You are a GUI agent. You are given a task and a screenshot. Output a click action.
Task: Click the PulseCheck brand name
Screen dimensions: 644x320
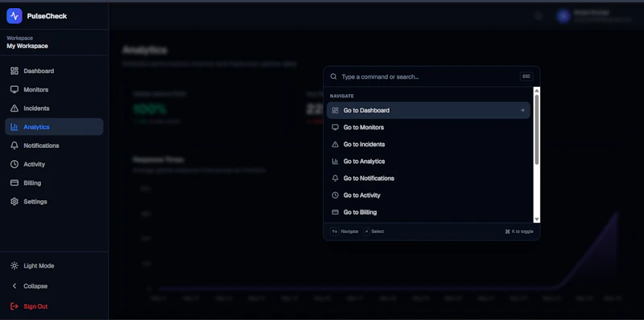coord(47,16)
